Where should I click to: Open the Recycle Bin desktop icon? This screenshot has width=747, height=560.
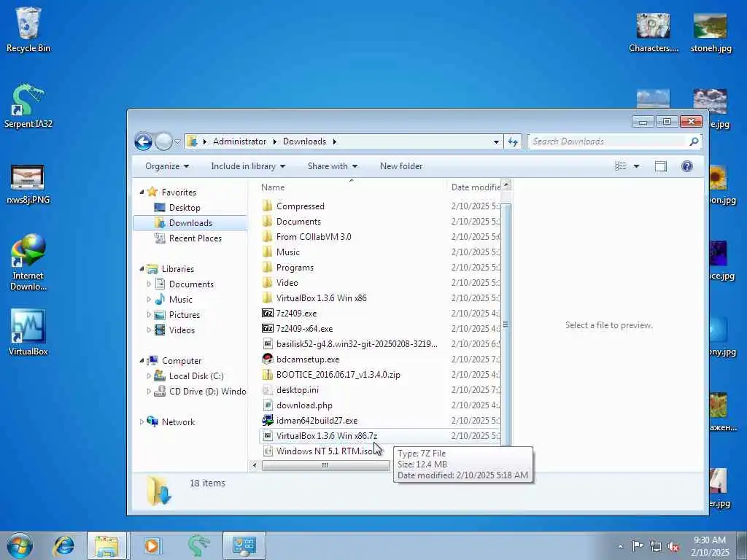[x=28, y=29]
